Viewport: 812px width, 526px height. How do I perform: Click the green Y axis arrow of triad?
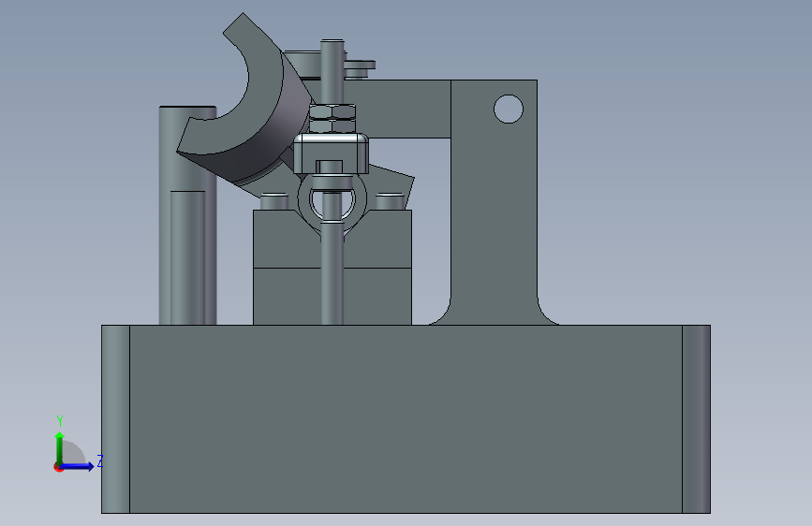(x=60, y=447)
